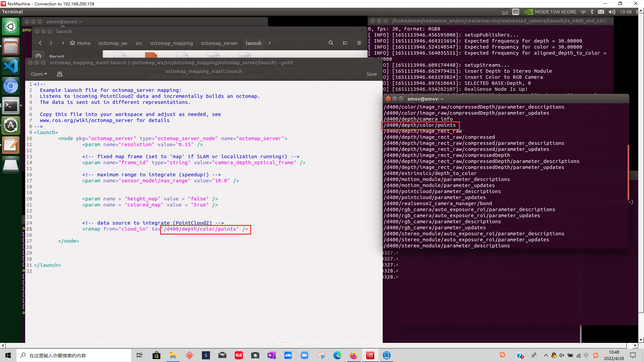Viewport: 644px width, 362px height.
Task: Click the NoMachine horizontal scrollbar
Action: 315,345
